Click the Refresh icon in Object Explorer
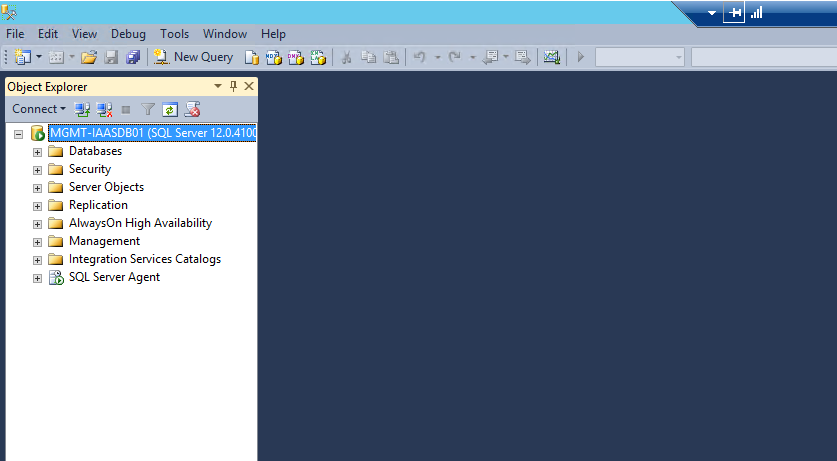The width and height of the screenshot is (837, 461). click(x=170, y=109)
